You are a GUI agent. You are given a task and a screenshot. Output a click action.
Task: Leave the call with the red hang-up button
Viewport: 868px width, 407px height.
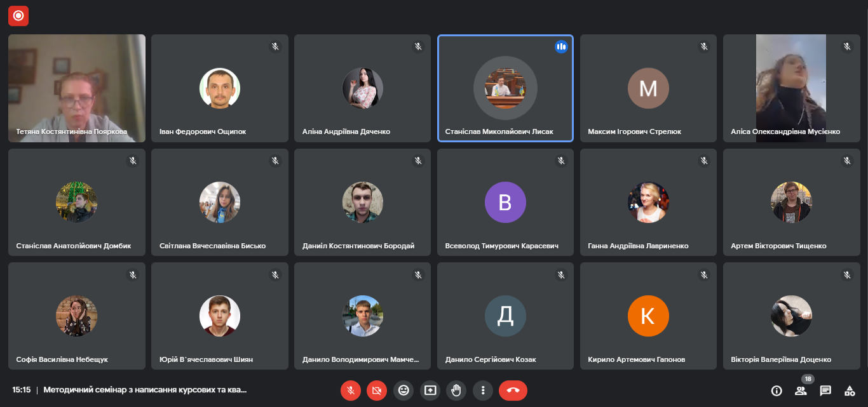[513, 390]
